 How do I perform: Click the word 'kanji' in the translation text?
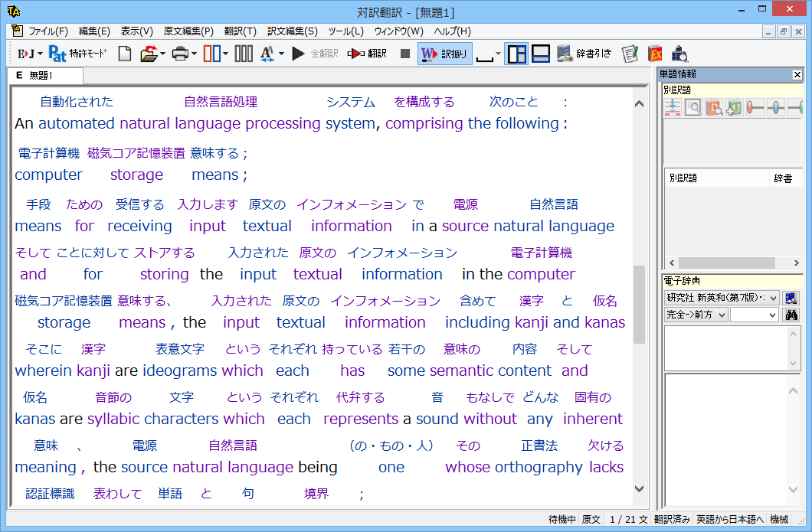(531, 322)
